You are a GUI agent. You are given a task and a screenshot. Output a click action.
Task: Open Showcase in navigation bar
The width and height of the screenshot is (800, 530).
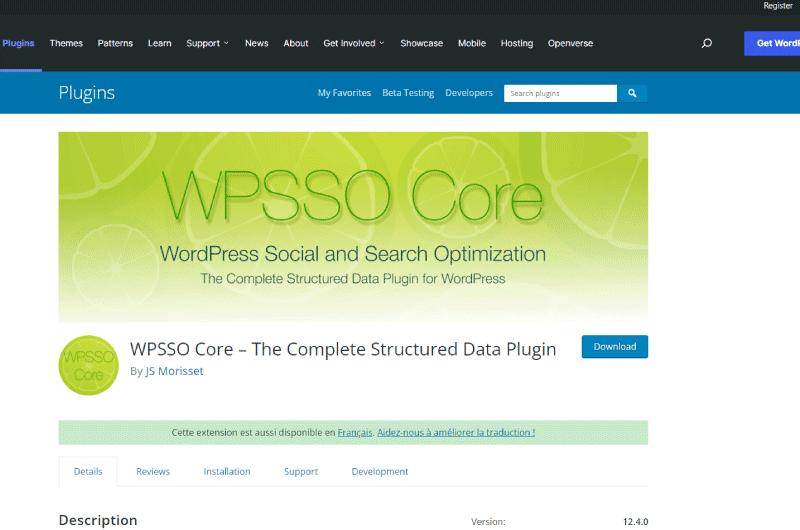421,43
